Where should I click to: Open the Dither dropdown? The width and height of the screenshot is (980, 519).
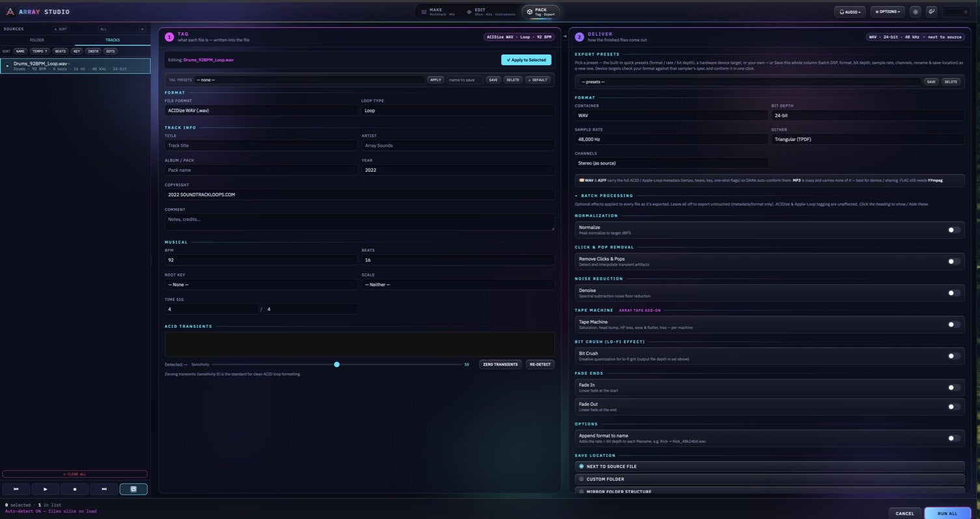(867, 139)
